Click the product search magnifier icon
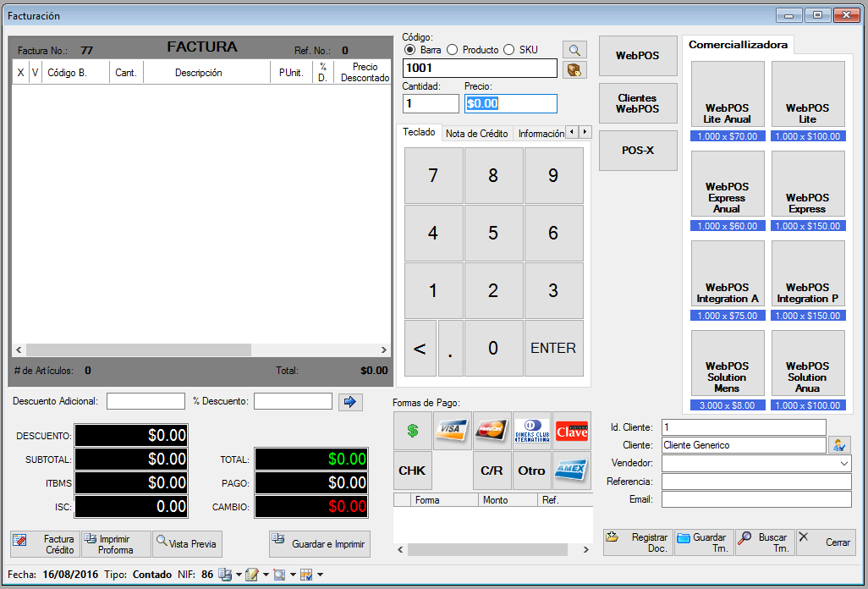Image resolution: width=868 pixels, height=589 pixels. point(573,49)
